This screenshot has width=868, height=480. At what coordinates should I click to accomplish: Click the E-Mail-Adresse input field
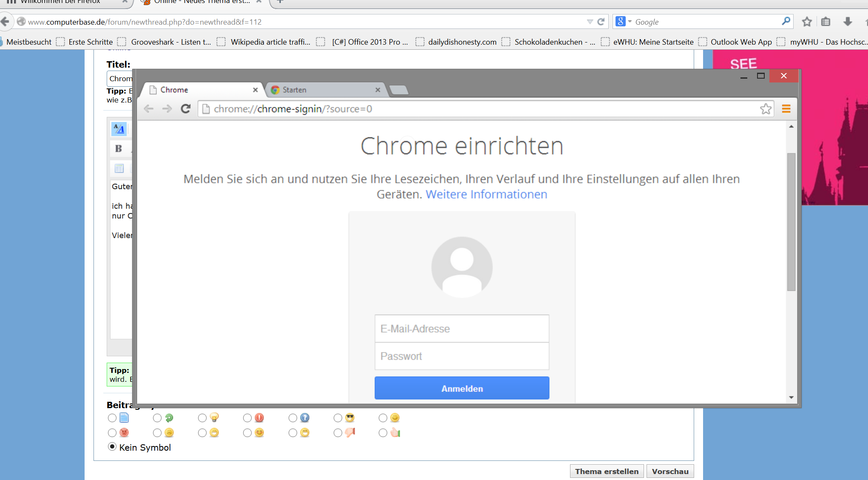click(462, 329)
